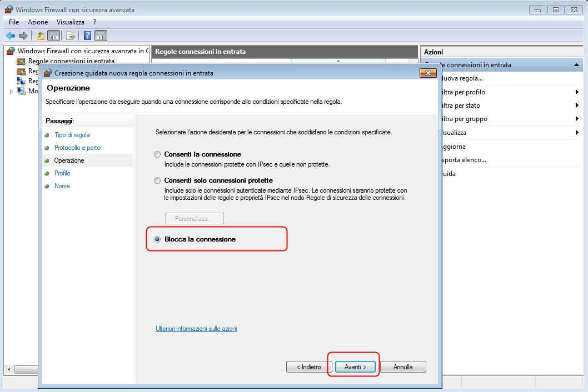Go to the Nome step
Viewport: 588px width, 392px height.
pyautogui.click(x=62, y=186)
